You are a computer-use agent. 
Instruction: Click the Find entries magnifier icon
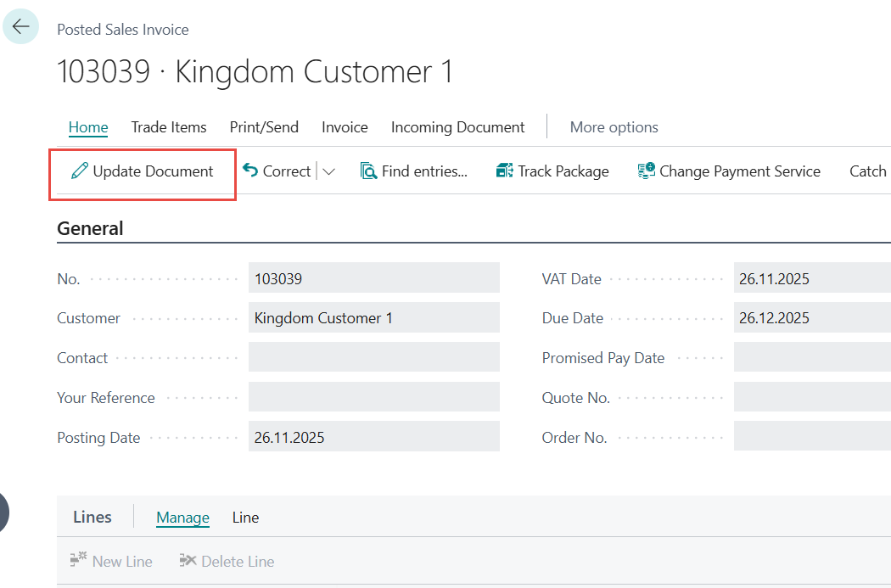tap(368, 171)
